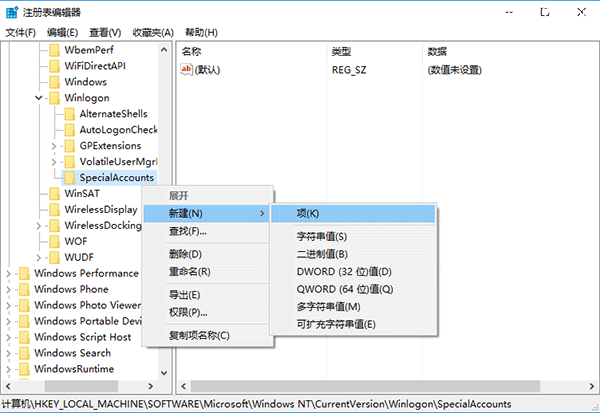Select 新建(N) in the context menu
600x413 pixels.
(207, 214)
